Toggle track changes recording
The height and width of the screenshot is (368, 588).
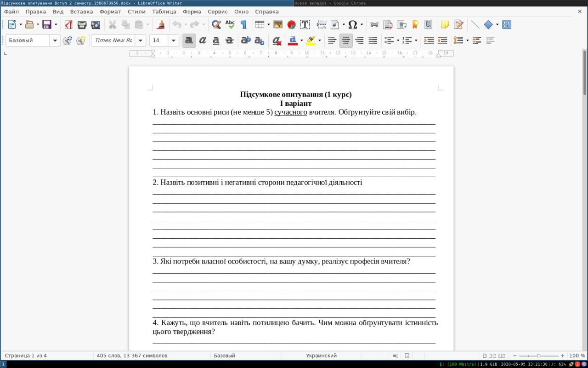pyautogui.click(x=458, y=24)
